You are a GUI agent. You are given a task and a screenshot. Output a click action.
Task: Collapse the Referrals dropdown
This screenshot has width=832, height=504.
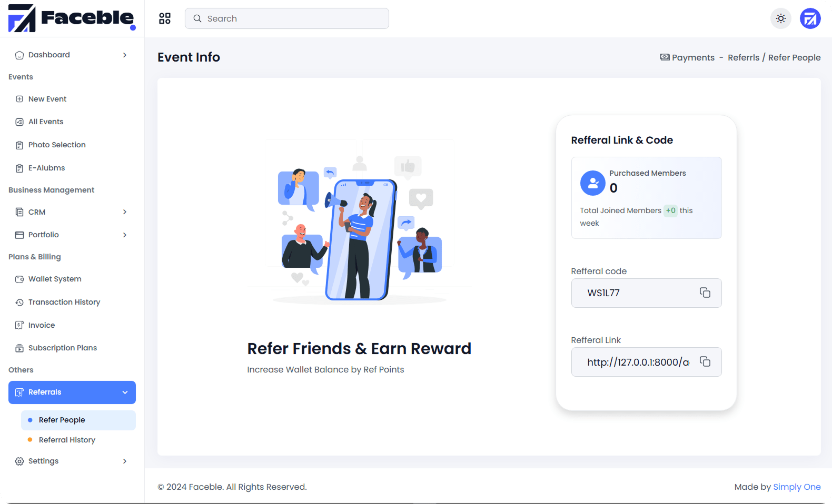click(125, 392)
